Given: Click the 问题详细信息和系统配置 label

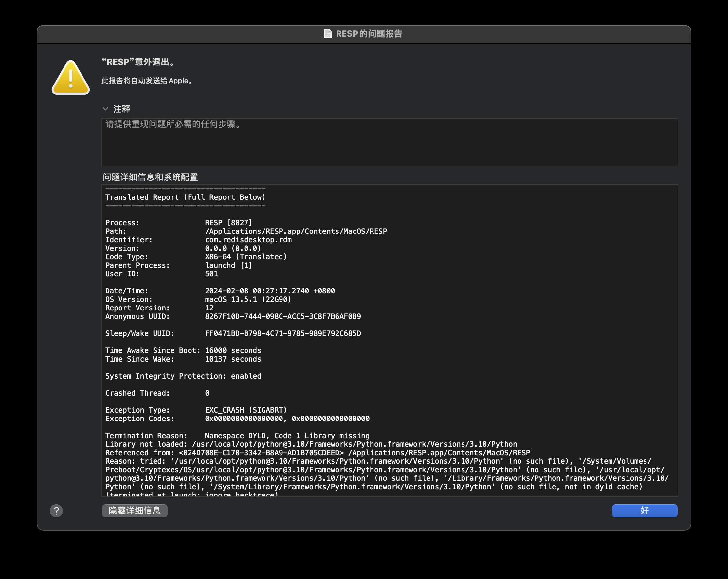Looking at the screenshot, I should [150, 177].
